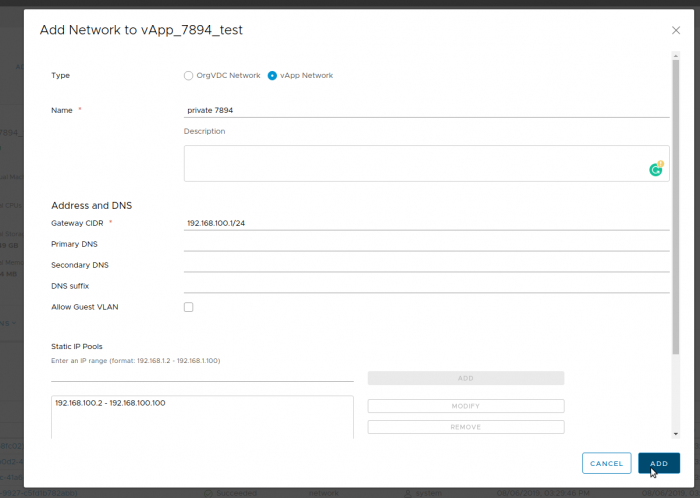
Task: Click the vertical scrollbar thumb in dialog
Action: click(x=676, y=208)
